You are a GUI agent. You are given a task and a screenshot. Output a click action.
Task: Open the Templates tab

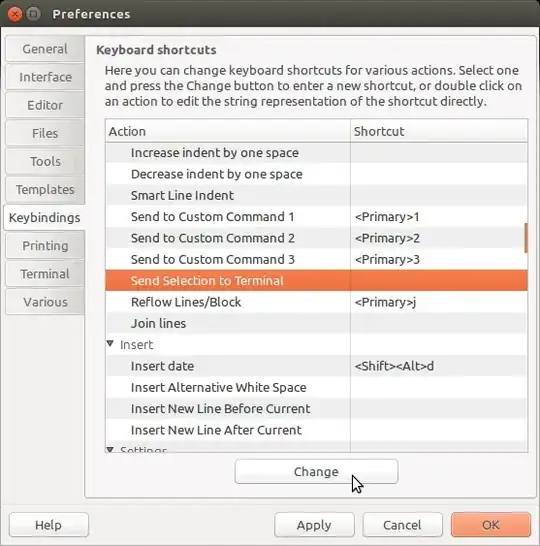coord(45,189)
